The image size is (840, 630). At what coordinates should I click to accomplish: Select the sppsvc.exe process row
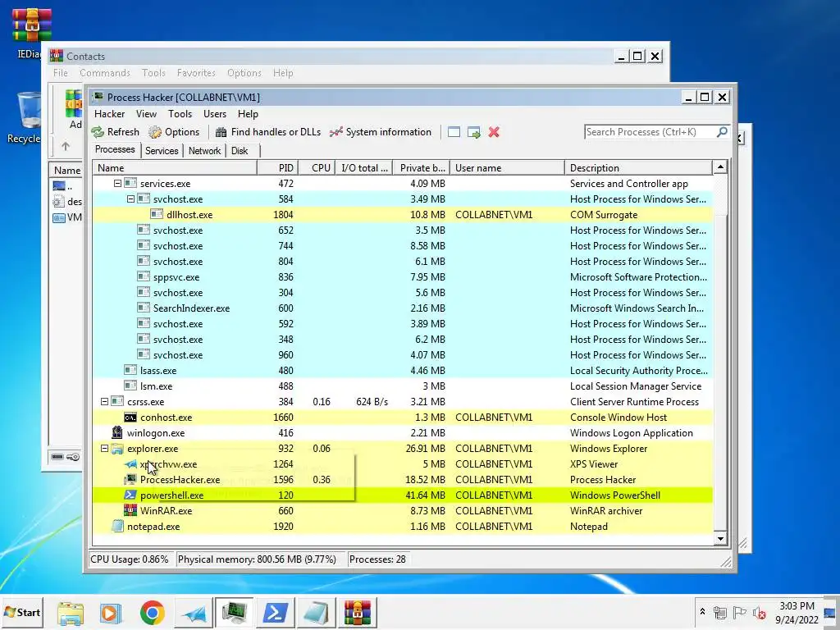403,277
